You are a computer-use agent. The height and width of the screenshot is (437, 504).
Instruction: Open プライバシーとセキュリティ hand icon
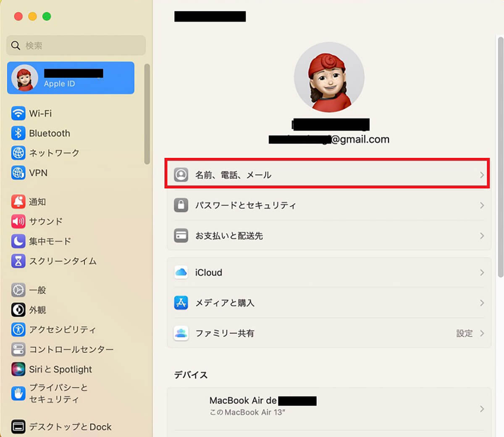18,393
